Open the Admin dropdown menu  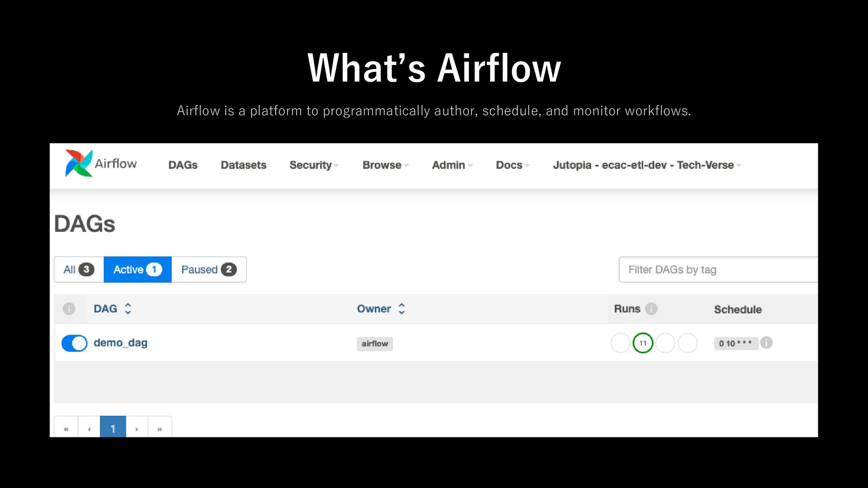(452, 165)
